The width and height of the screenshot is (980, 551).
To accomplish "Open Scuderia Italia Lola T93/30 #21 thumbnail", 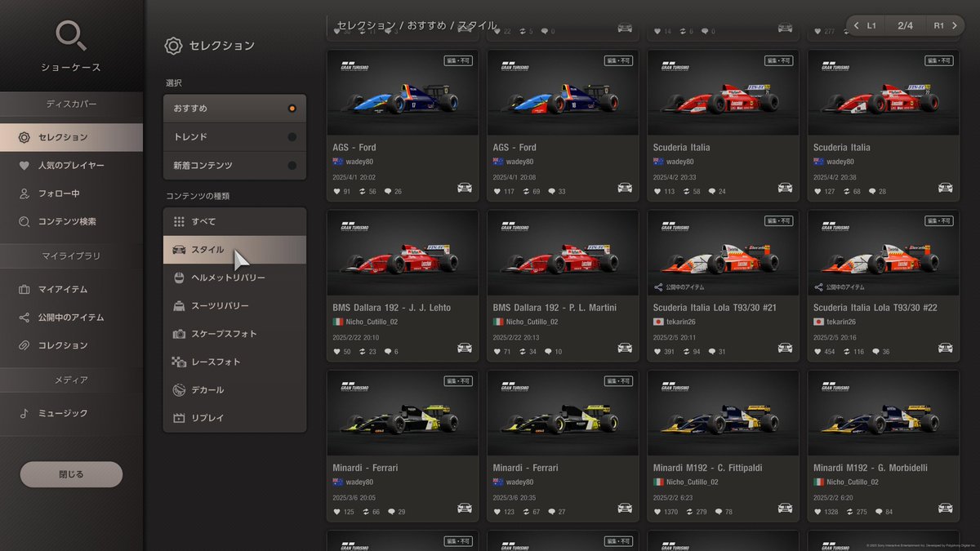I will (723, 253).
